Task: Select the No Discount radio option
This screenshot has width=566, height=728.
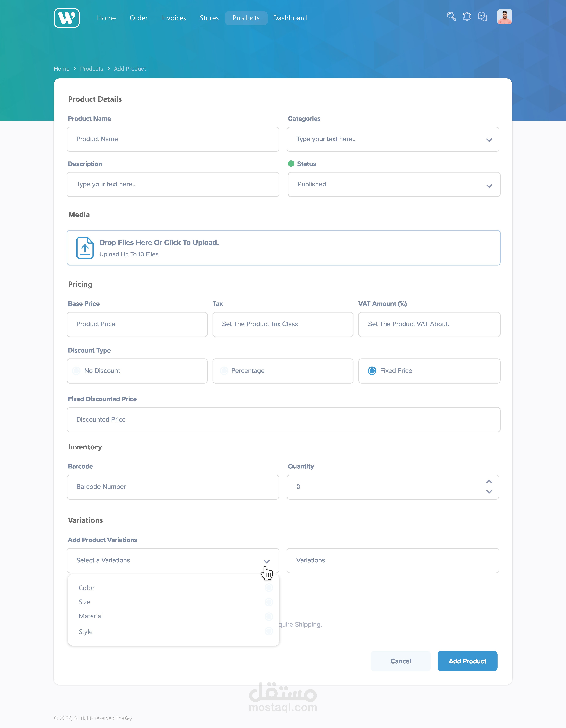Action: click(x=76, y=371)
